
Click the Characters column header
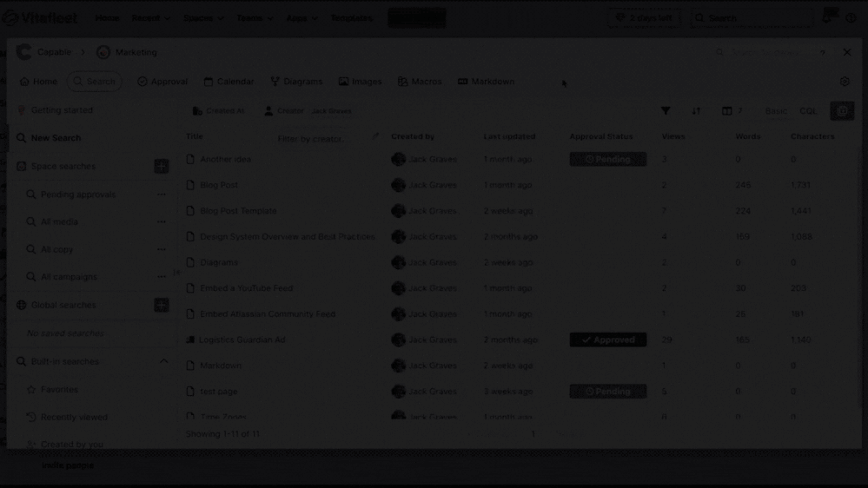pyautogui.click(x=812, y=136)
